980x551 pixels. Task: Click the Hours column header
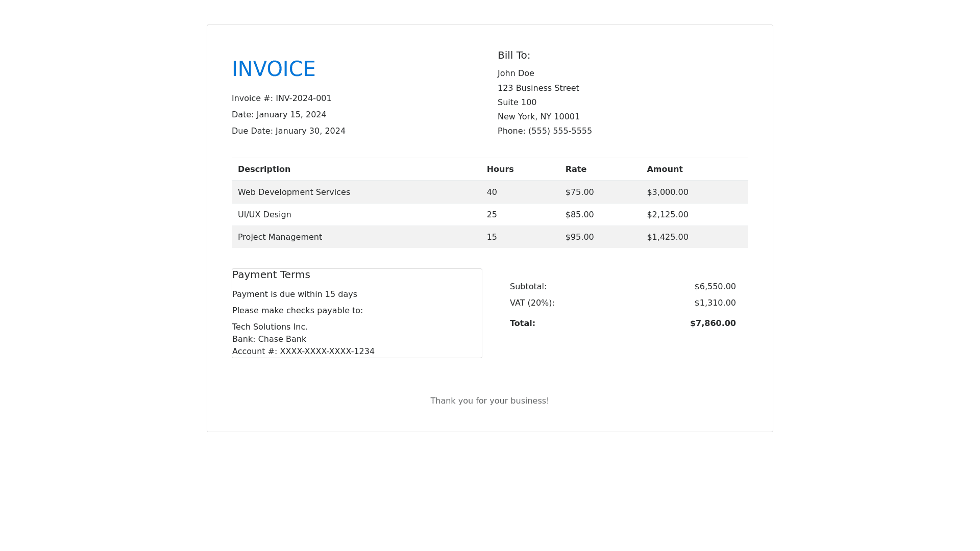[500, 169]
